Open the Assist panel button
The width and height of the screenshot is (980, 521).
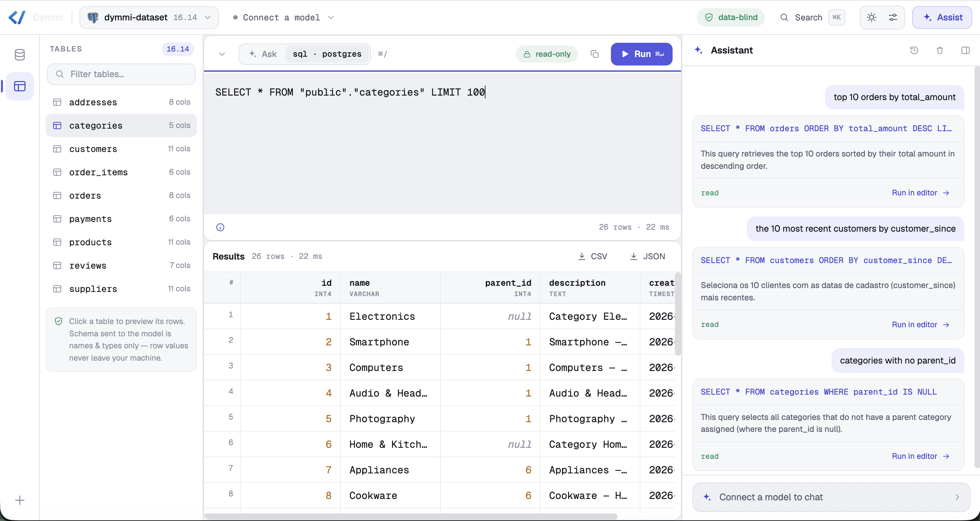click(942, 17)
